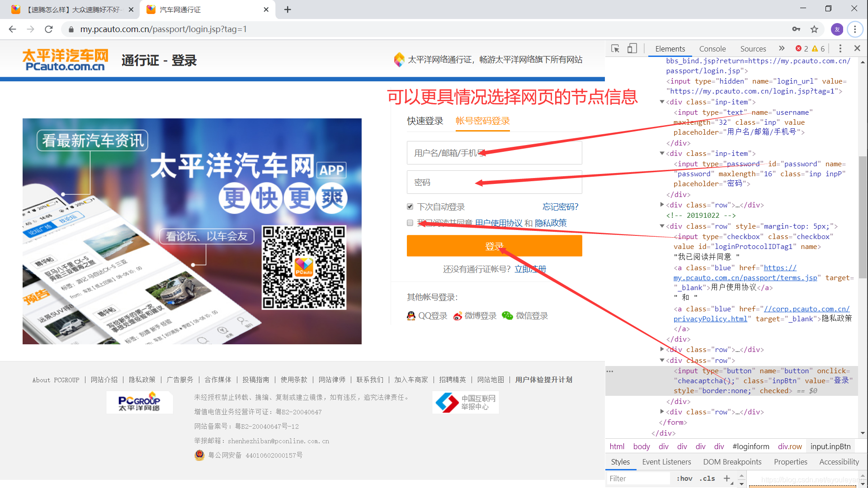Open the 隐私政策 link beside the checkbox

[551, 223]
